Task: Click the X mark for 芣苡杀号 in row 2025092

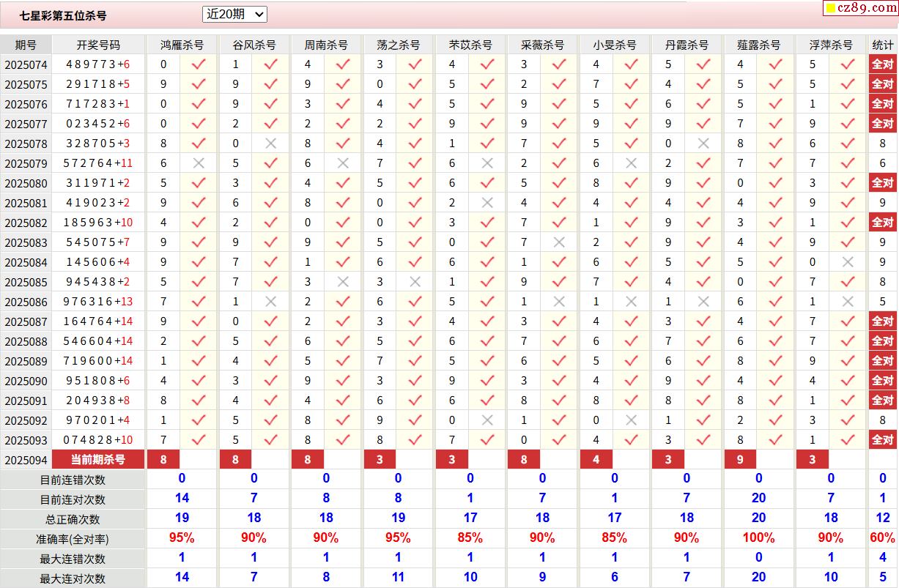Action: [487, 420]
